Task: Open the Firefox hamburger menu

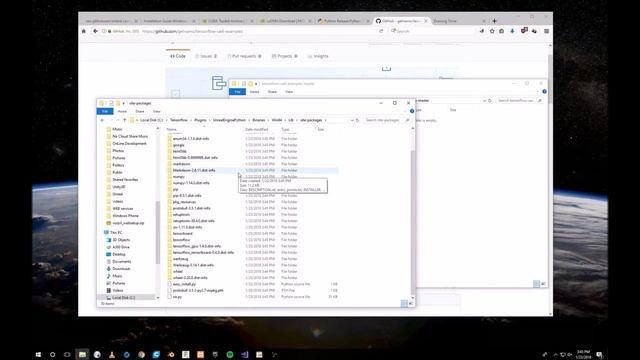Action: coord(547,31)
